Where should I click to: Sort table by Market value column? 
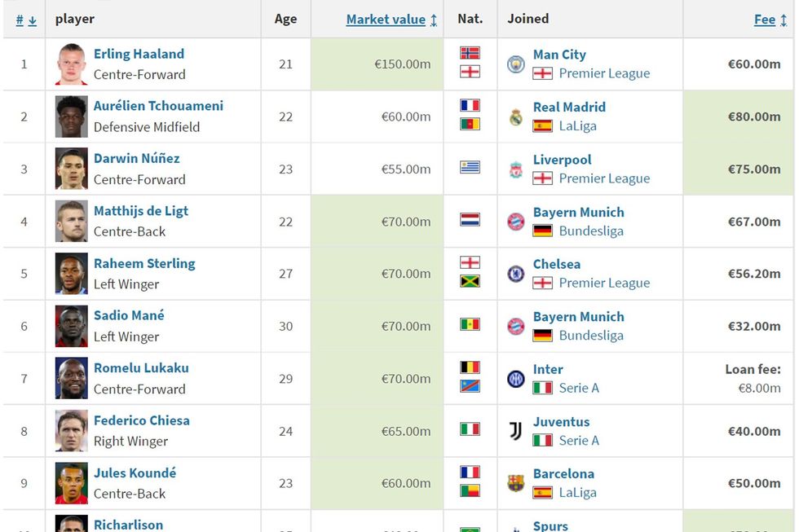click(386, 20)
